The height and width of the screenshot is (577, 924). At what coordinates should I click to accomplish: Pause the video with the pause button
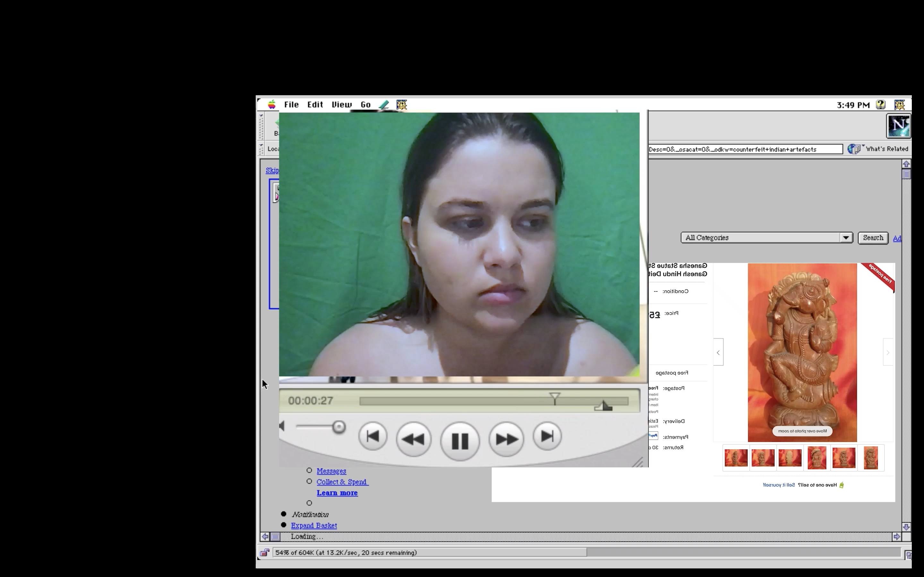460,441
